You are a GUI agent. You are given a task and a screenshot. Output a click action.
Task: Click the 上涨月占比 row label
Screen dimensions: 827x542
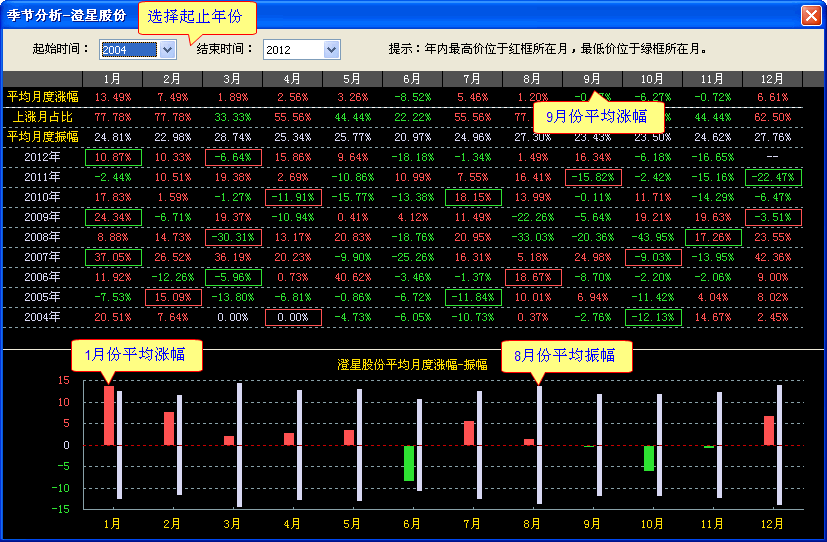point(42,117)
